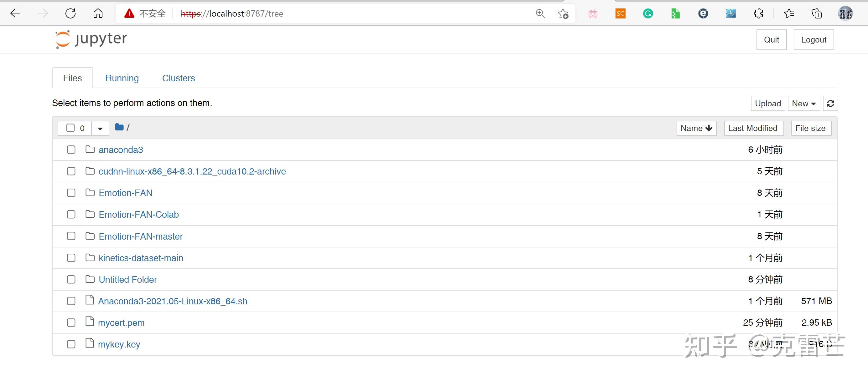Reload the browser page

click(x=70, y=13)
